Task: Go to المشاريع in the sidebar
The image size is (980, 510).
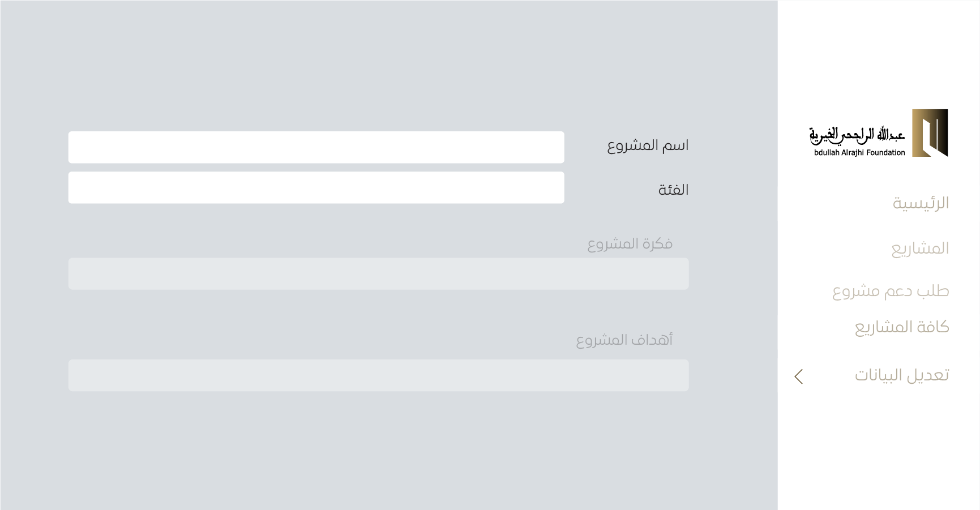Action: [x=920, y=248]
